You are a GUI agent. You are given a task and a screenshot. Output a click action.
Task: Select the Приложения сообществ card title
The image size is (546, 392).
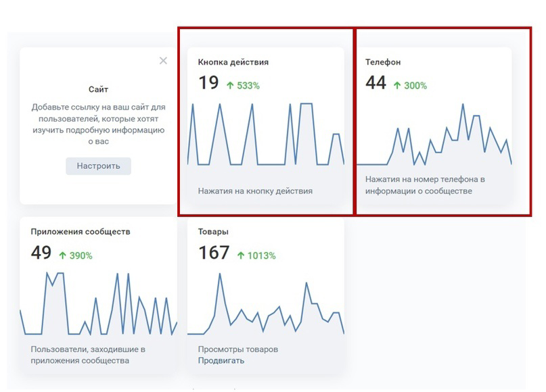click(x=81, y=232)
